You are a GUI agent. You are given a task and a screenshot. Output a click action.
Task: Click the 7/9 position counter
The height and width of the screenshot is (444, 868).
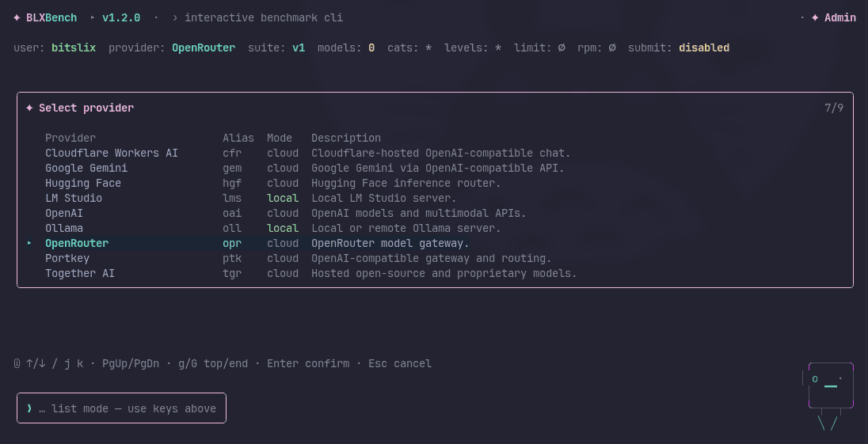(834, 108)
